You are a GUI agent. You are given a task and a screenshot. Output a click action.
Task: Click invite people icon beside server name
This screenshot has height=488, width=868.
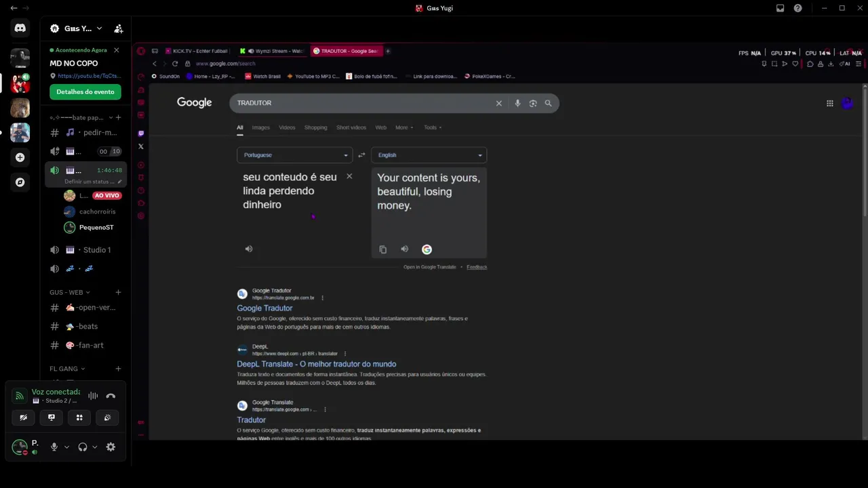pyautogui.click(x=119, y=28)
